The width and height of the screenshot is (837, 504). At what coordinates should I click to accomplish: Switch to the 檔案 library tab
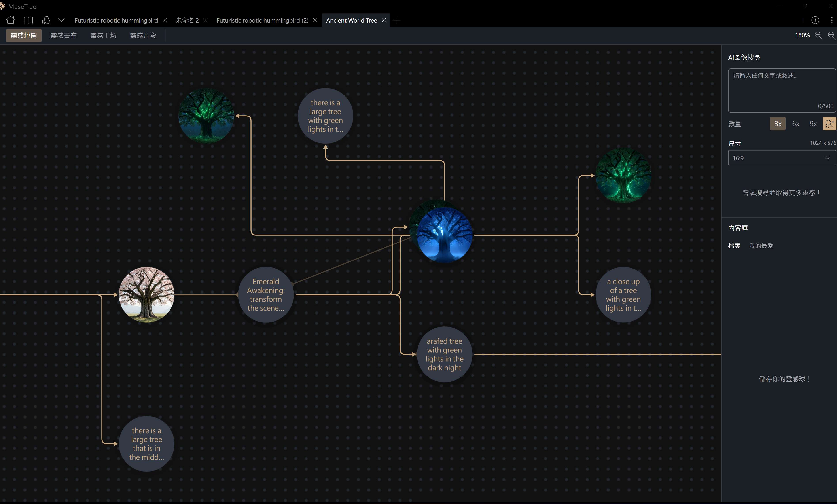tap(734, 246)
